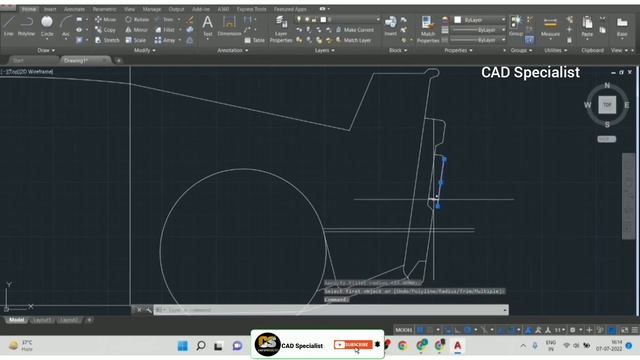Click the Trim command
The width and height of the screenshot is (640, 360).
click(164, 19)
